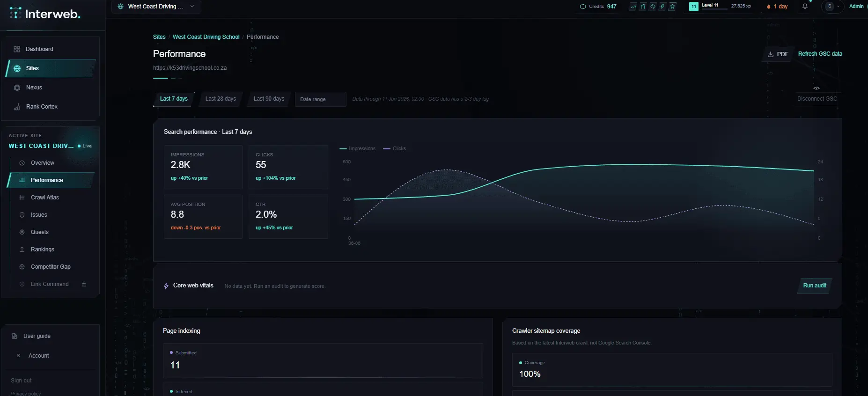Viewport: 868px width, 396px height.
Task: Open Nexus in the sidebar
Action: pos(51,88)
